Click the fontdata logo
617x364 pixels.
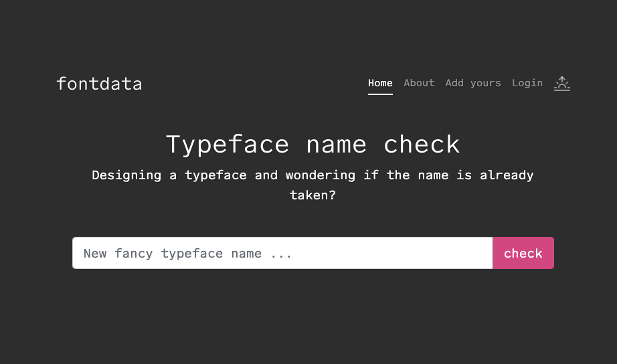pos(99,84)
